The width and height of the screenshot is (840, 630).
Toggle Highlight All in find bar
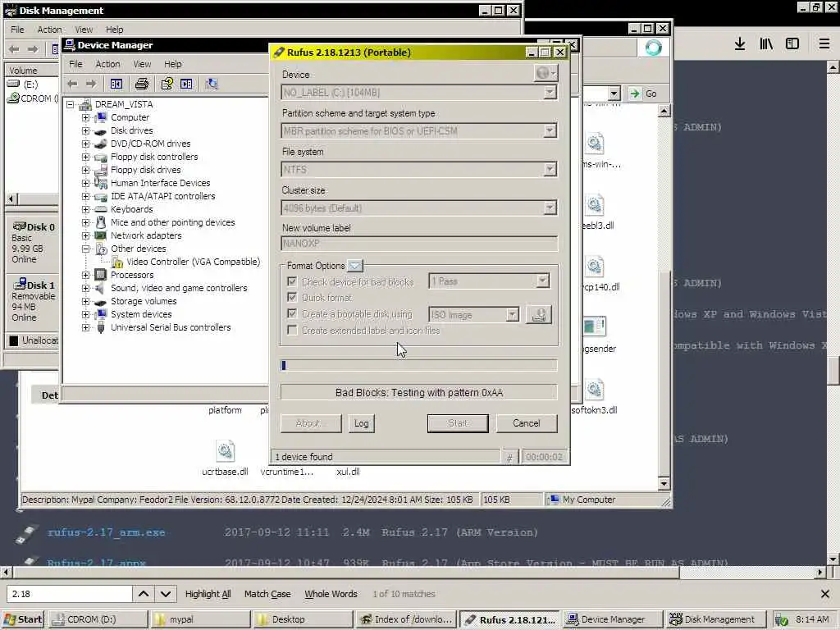tap(208, 594)
